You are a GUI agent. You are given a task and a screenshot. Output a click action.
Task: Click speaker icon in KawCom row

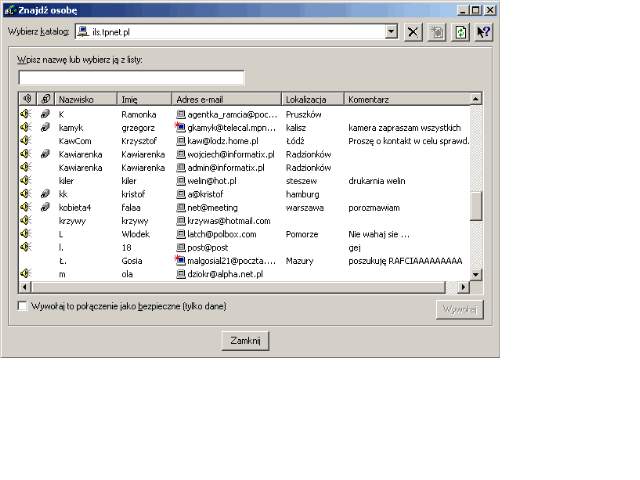point(26,140)
